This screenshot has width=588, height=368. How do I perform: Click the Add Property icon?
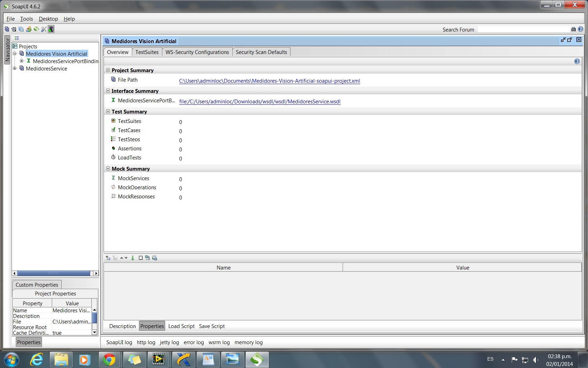pyautogui.click(x=108, y=258)
